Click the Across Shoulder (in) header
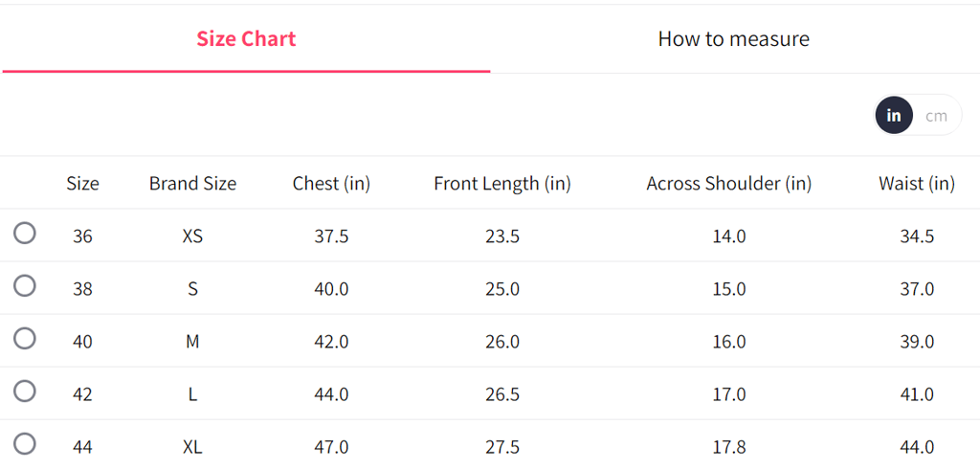Image resolution: width=980 pixels, height=470 pixels. pos(728,184)
